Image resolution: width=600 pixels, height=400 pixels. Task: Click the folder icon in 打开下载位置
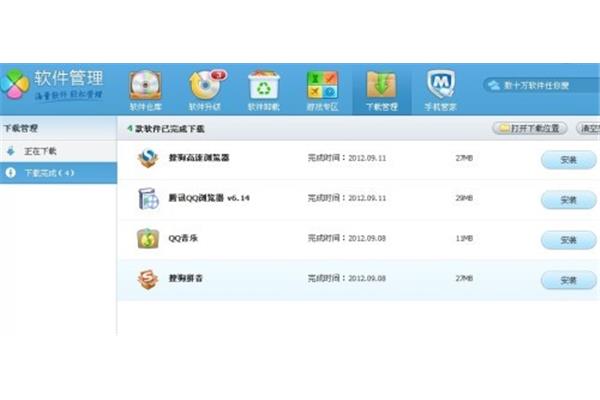pyautogui.click(x=504, y=128)
